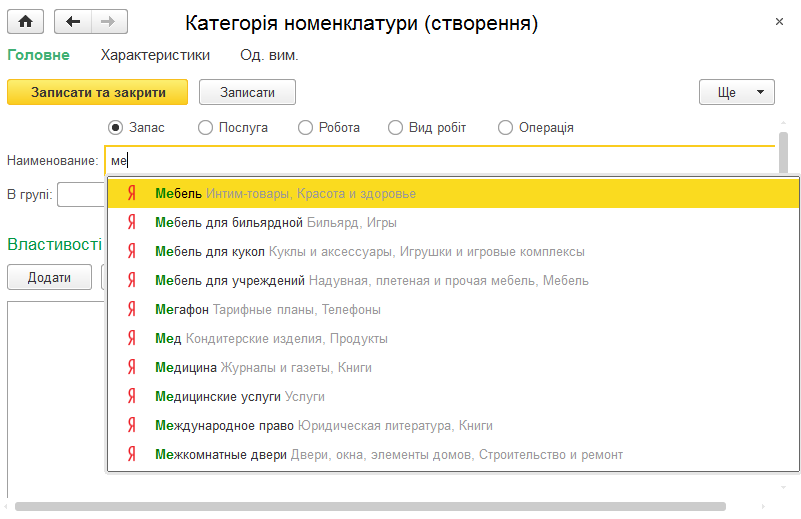Select the Вид робіт radio button
Screen dimensions: 801x519
[x=395, y=127]
